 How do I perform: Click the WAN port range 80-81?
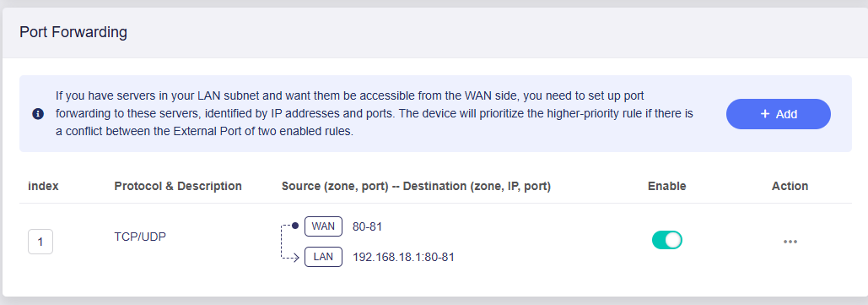click(x=367, y=226)
